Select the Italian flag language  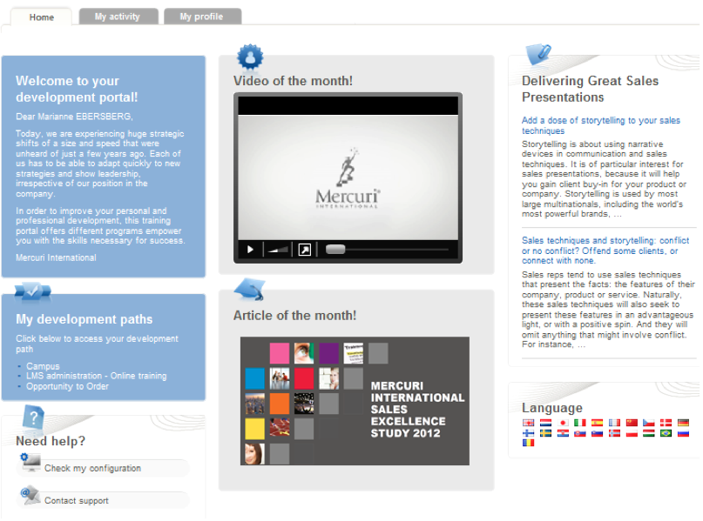point(580,422)
